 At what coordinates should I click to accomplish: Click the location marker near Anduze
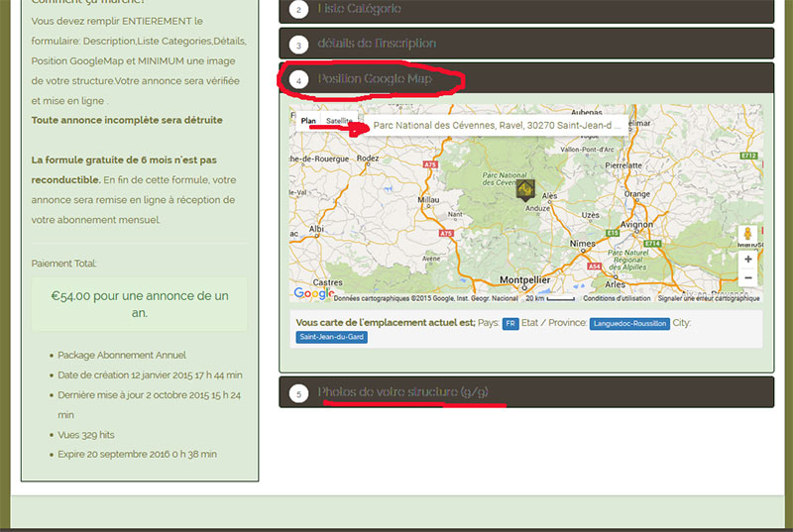(525, 190)
